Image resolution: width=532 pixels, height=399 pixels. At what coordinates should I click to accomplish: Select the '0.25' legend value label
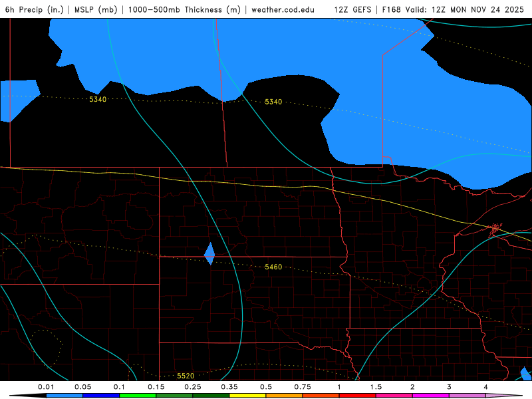tap(193, 387)
